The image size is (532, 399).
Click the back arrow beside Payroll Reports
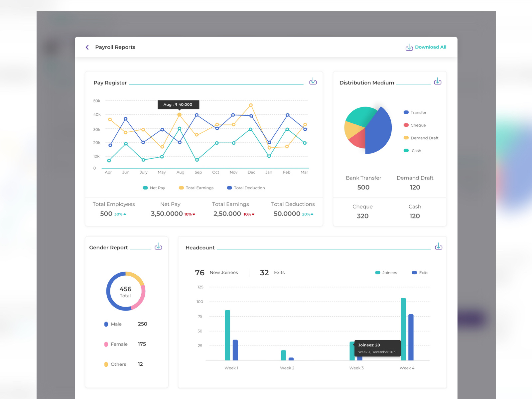87,47
